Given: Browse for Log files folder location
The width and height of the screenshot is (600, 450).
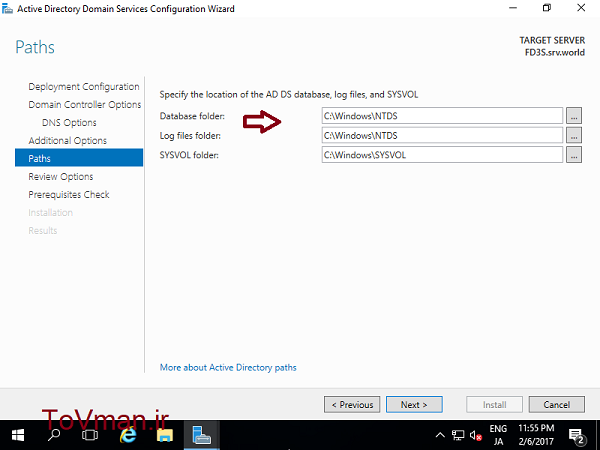Looking at the screenshot, I should (574, 135).
